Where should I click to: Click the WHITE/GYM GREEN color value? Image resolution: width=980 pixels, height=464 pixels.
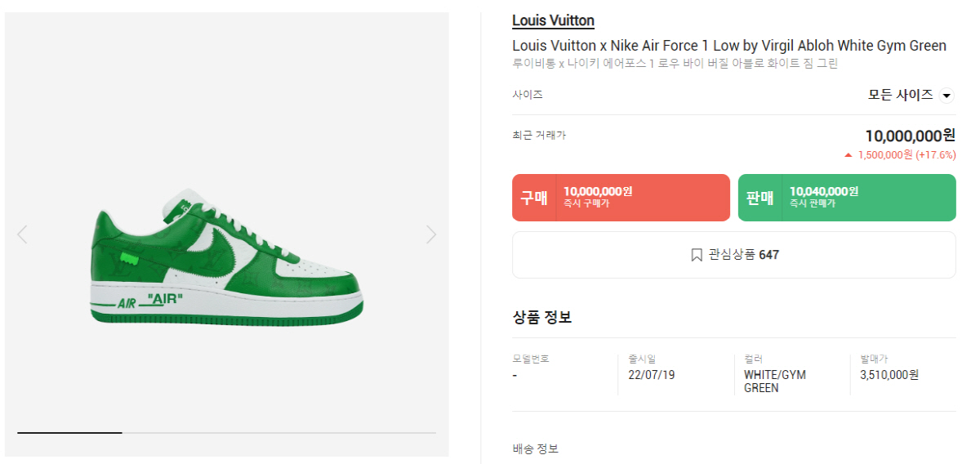click(x=774, y=381)
